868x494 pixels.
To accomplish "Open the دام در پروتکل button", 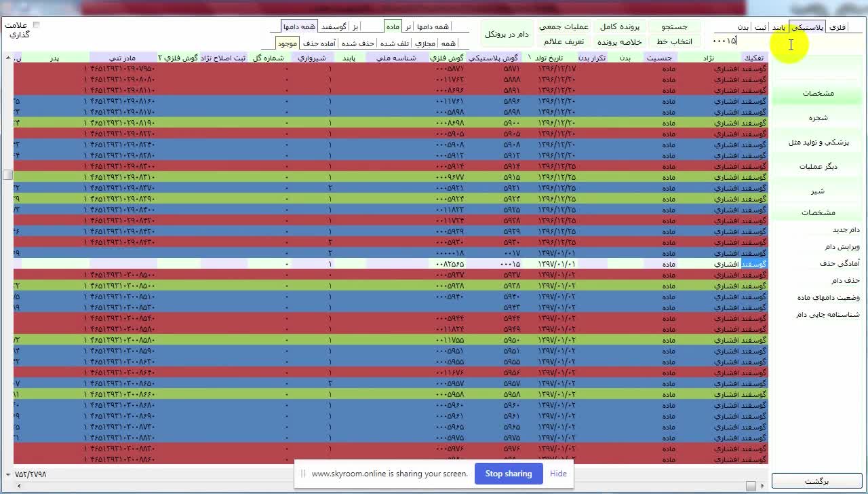I will pyautogui.click(x=506, y=34).
